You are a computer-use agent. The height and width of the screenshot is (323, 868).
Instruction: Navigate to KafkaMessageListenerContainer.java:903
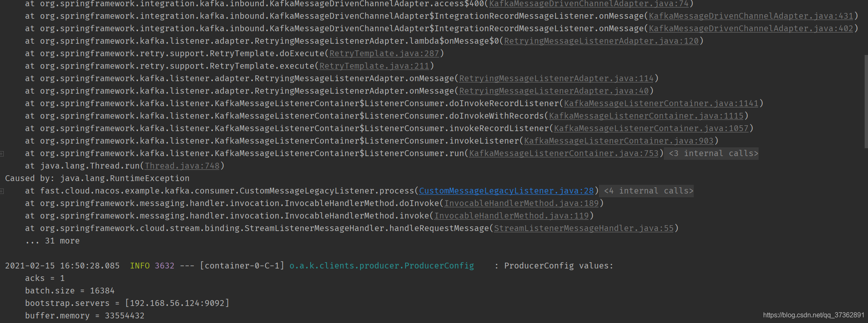tap(619, 141)
